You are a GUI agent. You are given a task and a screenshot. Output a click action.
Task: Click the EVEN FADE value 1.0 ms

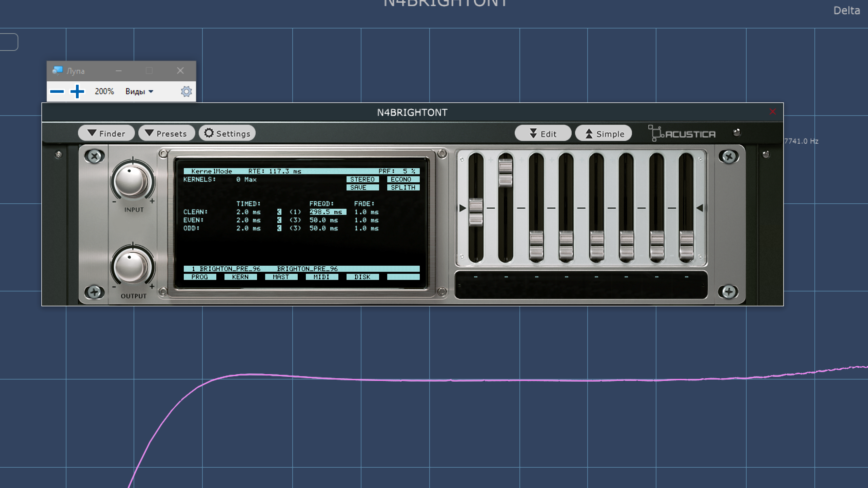click(367, 220)
